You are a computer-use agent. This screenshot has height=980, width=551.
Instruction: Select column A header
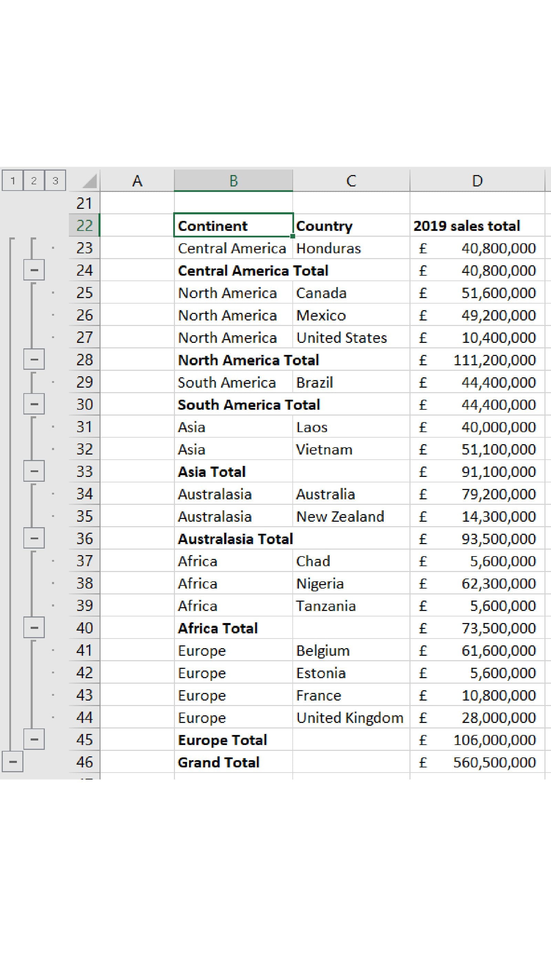coord(137,181)
